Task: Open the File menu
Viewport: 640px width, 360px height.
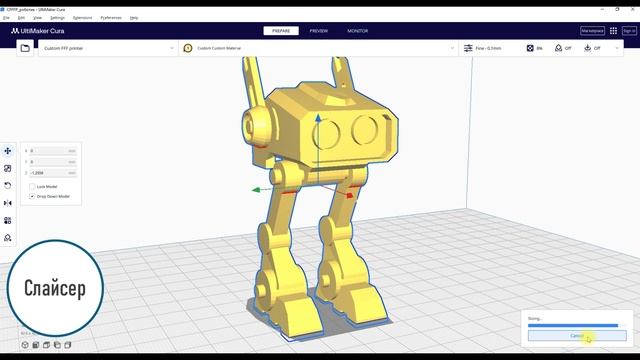Action: pos(6,18)
